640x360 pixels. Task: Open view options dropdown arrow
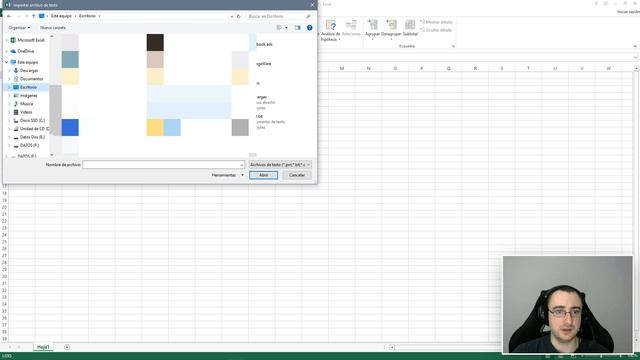(x=286, y=28)
